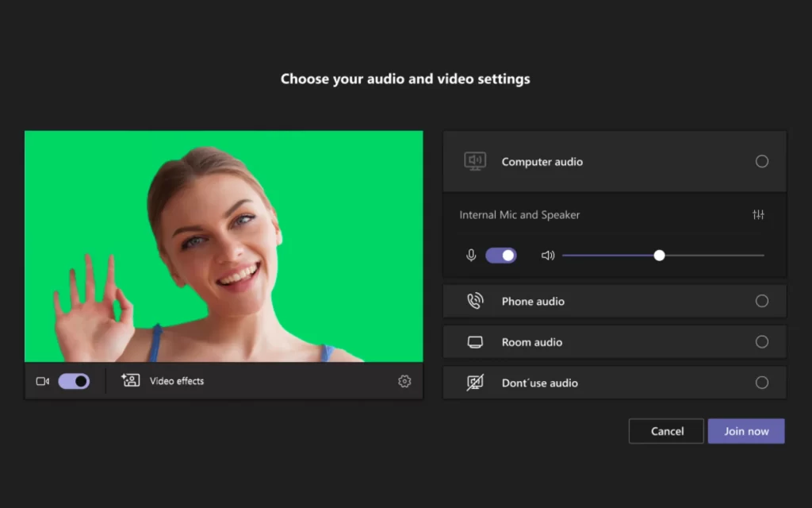Choose the Phone audio radio button
812x508 pixels.
[x=762, y=301]
